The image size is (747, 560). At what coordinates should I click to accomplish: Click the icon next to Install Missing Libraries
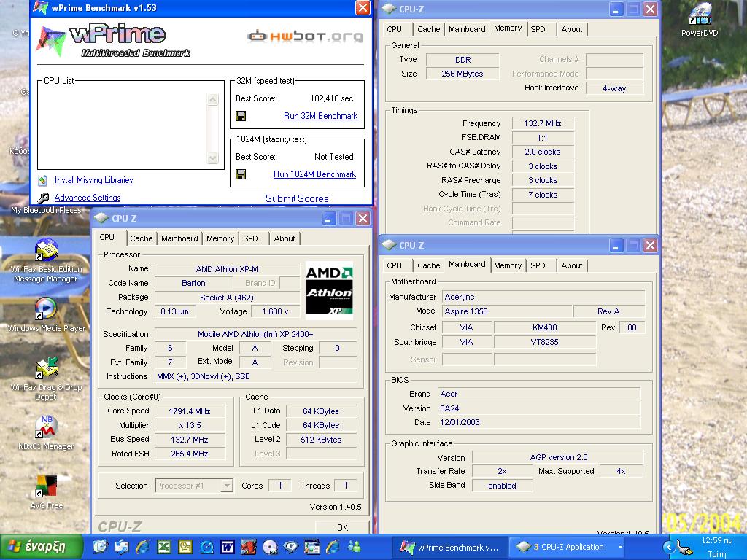[43, 181]
